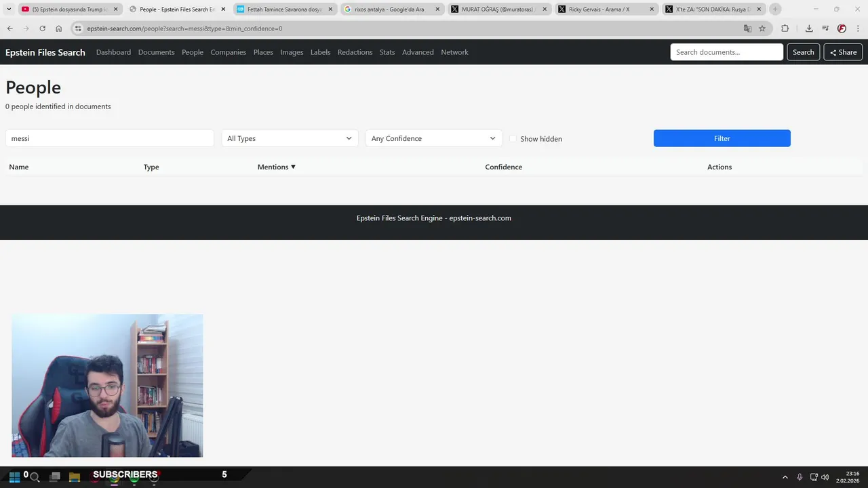868x488 pixels.
Task: Click the blue Filter button
Action: (722, 138)
